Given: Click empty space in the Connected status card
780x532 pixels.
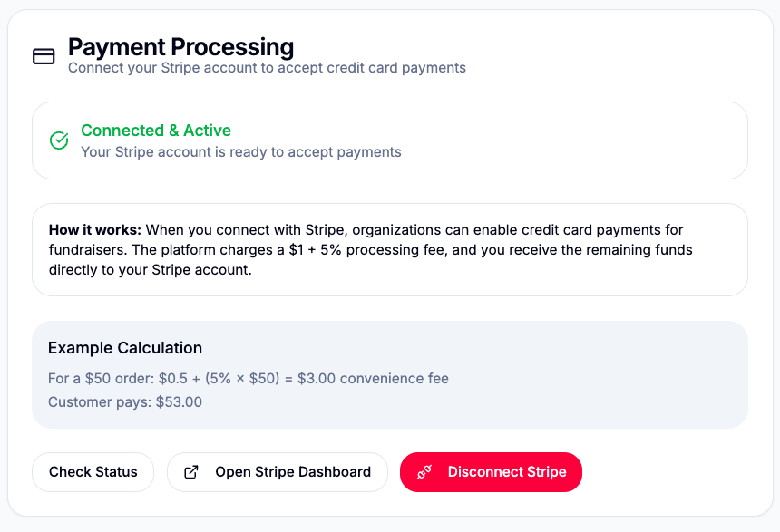Looking at the screenshot, I should click(580, 140).
